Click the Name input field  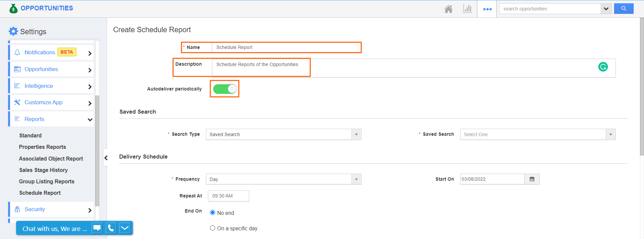286,47
